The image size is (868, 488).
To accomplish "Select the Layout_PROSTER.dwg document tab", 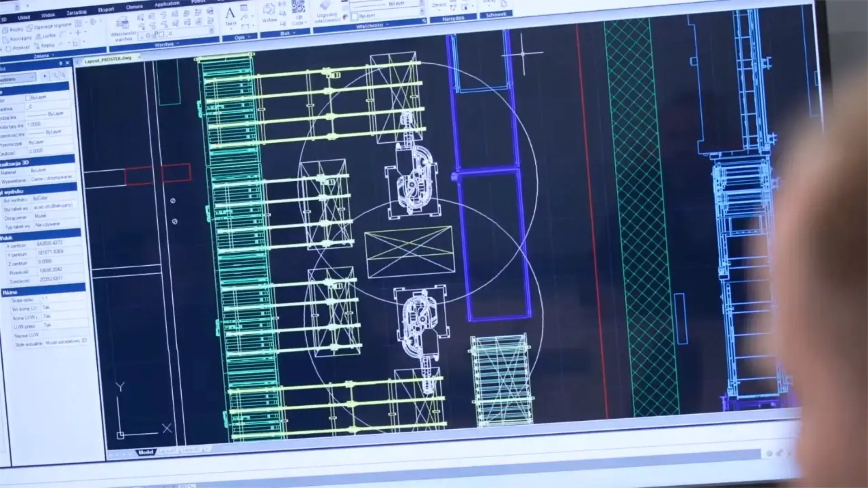I will (107, 60).
